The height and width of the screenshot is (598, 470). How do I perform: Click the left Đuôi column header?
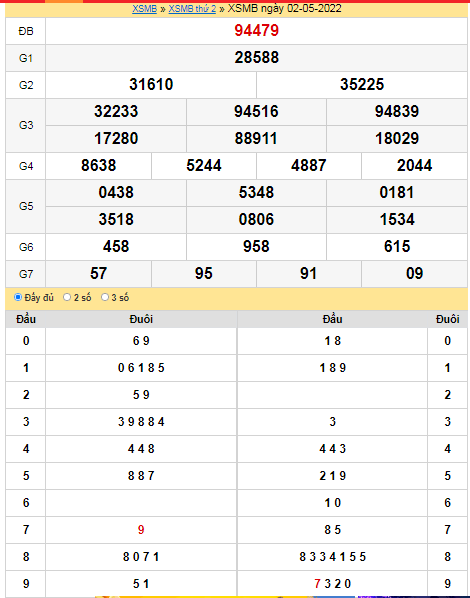(141, 319)
